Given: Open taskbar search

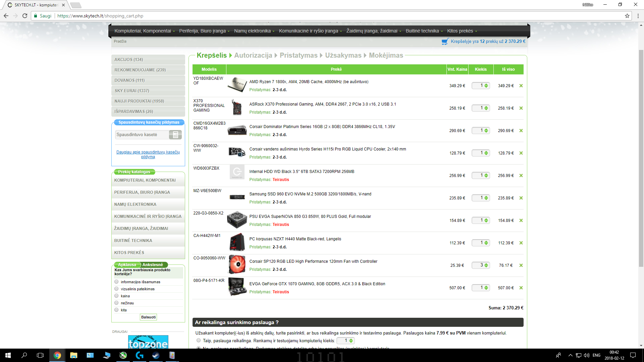Looking at the screenshot, I should (x=24, y=355).
